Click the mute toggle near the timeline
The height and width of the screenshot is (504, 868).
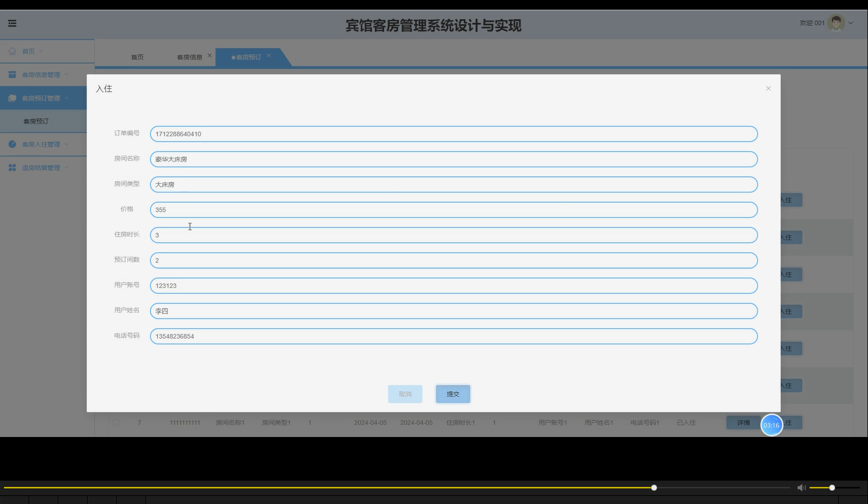point(802,487)
